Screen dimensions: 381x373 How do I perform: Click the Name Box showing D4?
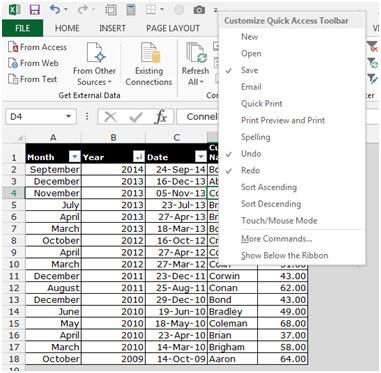click(35, 117)
